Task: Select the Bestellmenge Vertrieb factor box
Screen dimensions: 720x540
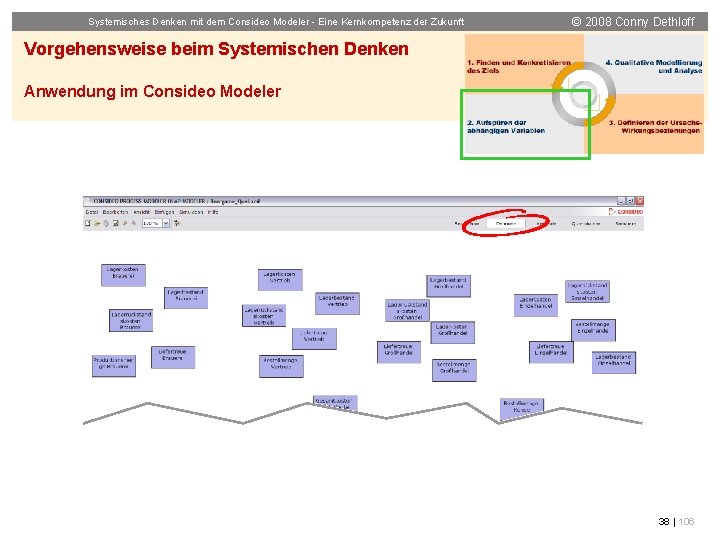Action: coord(281,366)
